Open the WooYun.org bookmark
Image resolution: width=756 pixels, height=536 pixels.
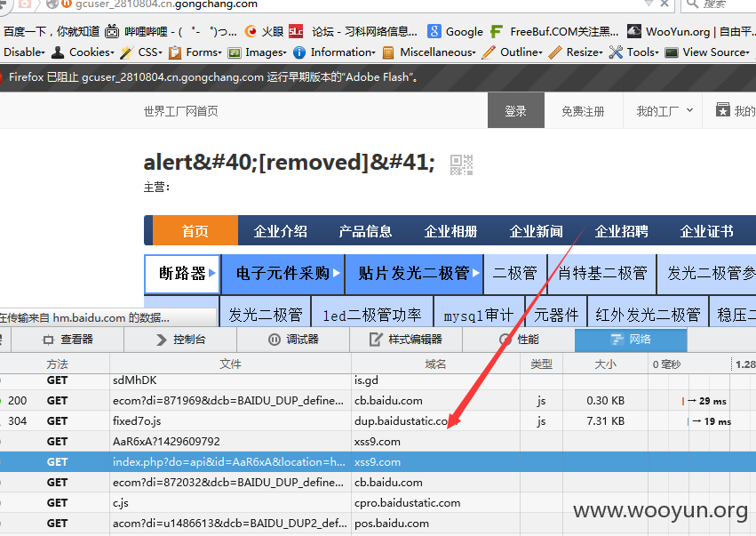point(691,31)
